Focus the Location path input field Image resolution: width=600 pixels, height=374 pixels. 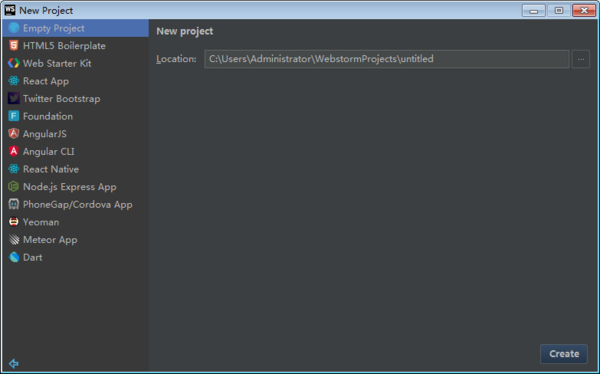386,59
